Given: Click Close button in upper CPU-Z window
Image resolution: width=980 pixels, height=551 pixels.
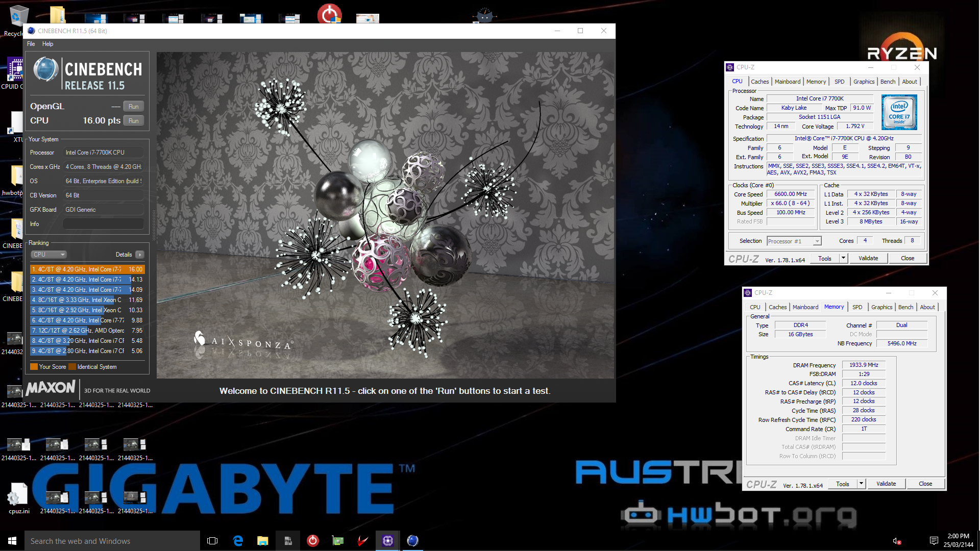Looking at the screenshot, I should pyautogui.click(x=908, y=259).
